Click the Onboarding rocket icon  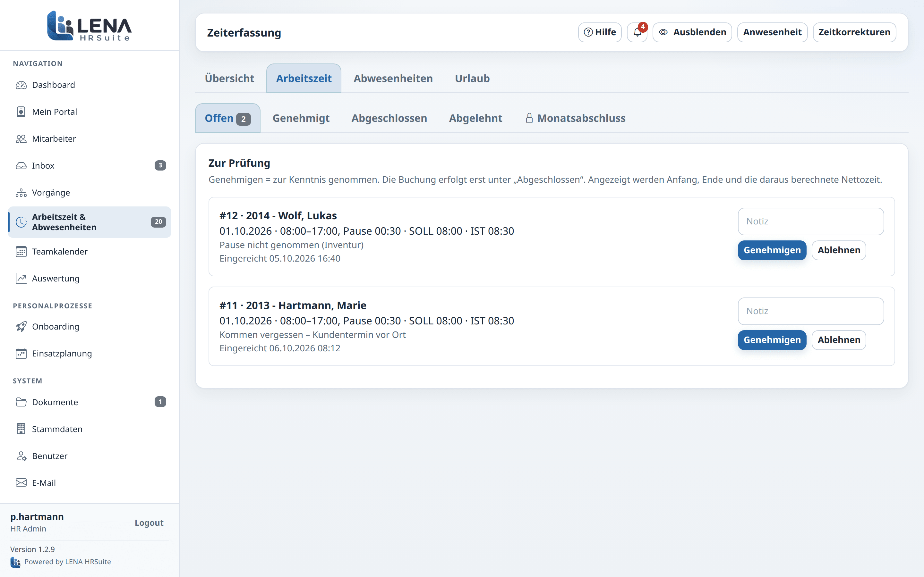click(21, 327)
